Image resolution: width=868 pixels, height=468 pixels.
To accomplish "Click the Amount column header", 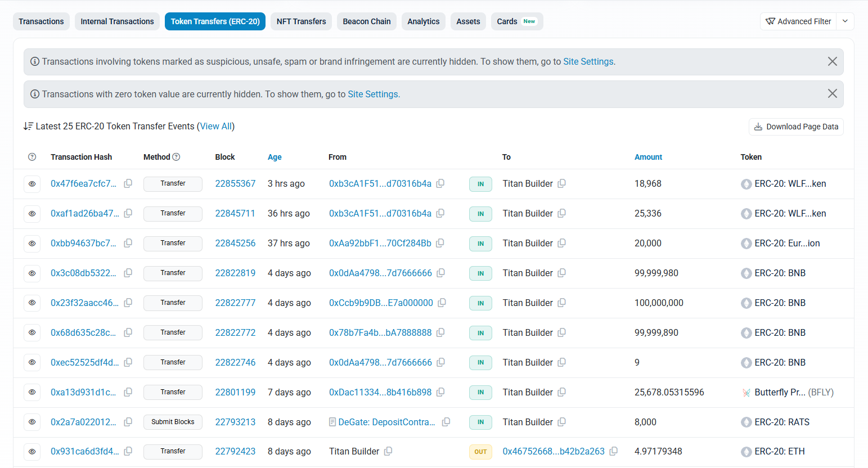I will coord(648,157).
